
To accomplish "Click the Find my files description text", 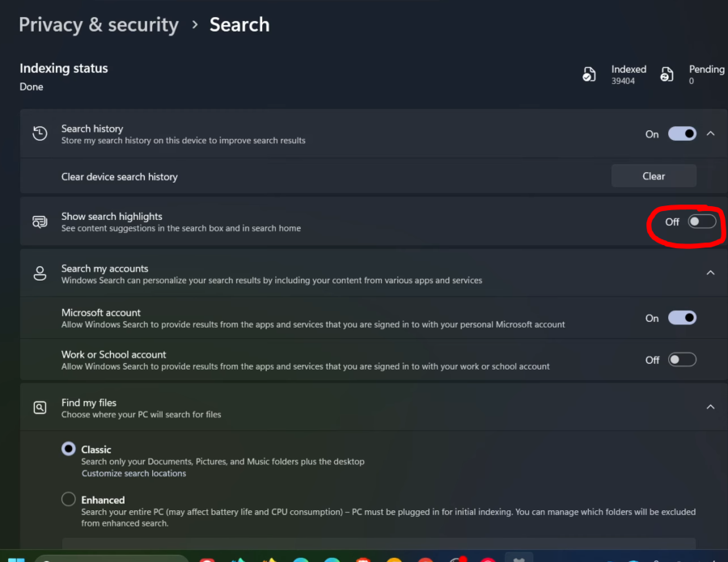I will pos(141,414).
